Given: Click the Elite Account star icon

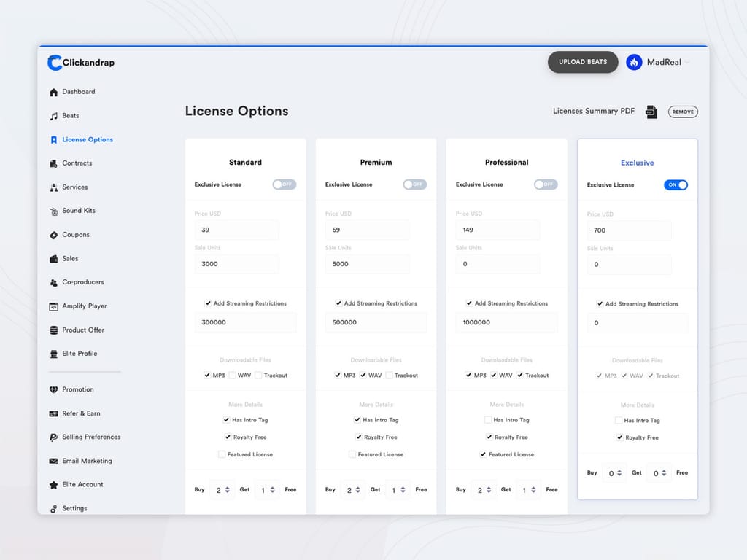Looking at the screenshot, I should (x=54, y=485).
